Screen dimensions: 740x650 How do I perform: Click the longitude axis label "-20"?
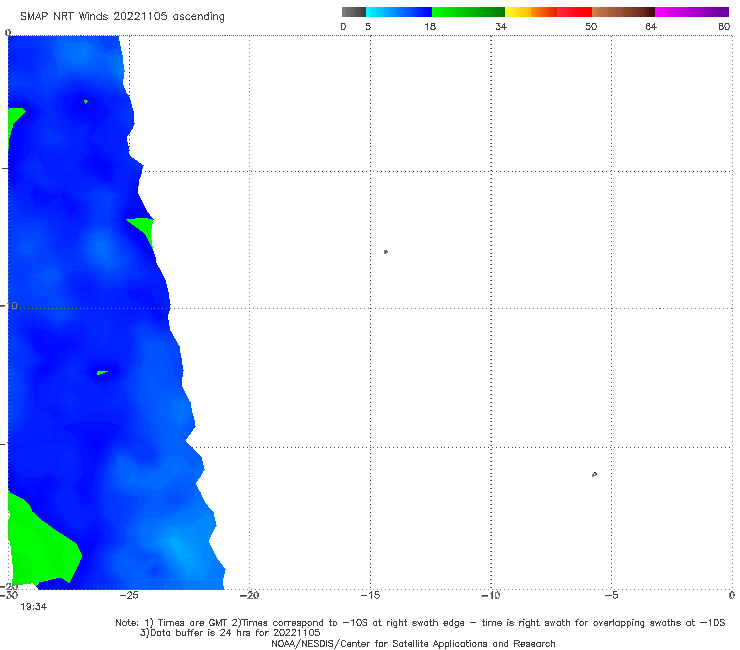click(x=249, y=595)
